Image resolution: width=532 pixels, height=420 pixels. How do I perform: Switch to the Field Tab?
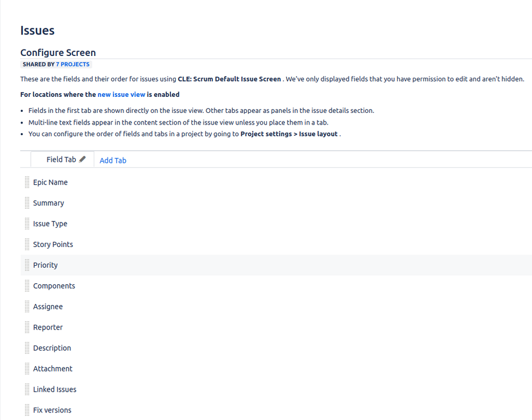[60, 159]
